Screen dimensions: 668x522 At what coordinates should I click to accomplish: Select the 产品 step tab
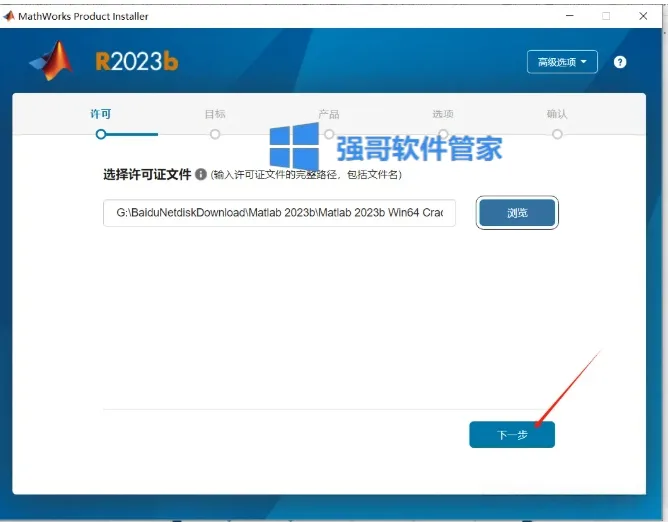tap(329, 114)
